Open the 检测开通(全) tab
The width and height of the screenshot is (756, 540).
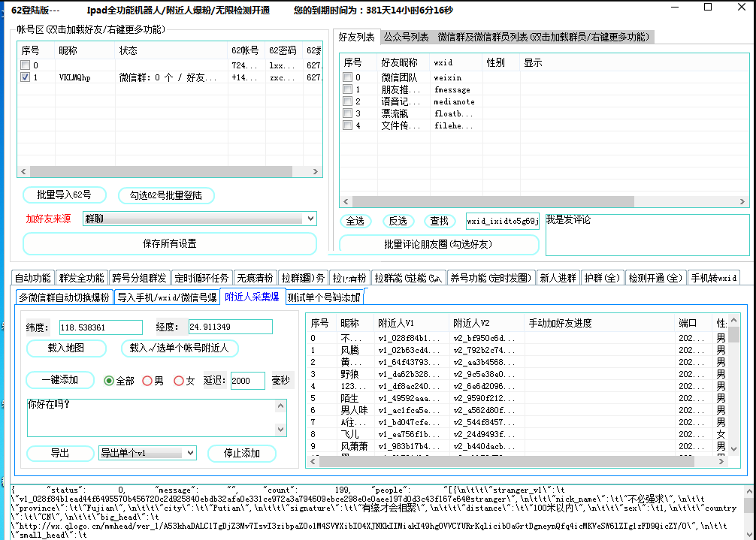tap(656, 278)
